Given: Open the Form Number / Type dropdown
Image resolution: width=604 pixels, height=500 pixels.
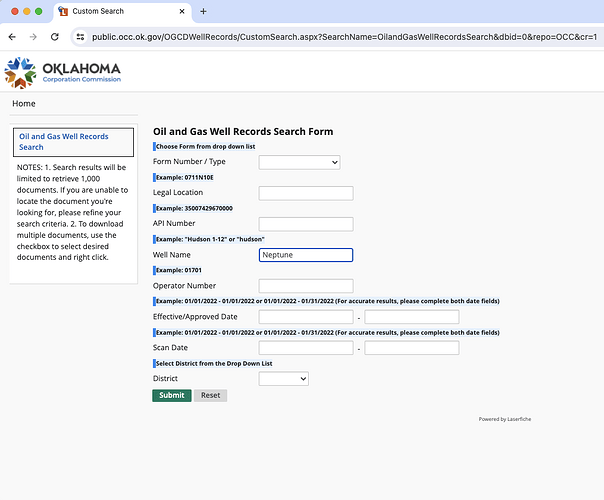Looking at the screenshot, I should (x=299, y=162).
